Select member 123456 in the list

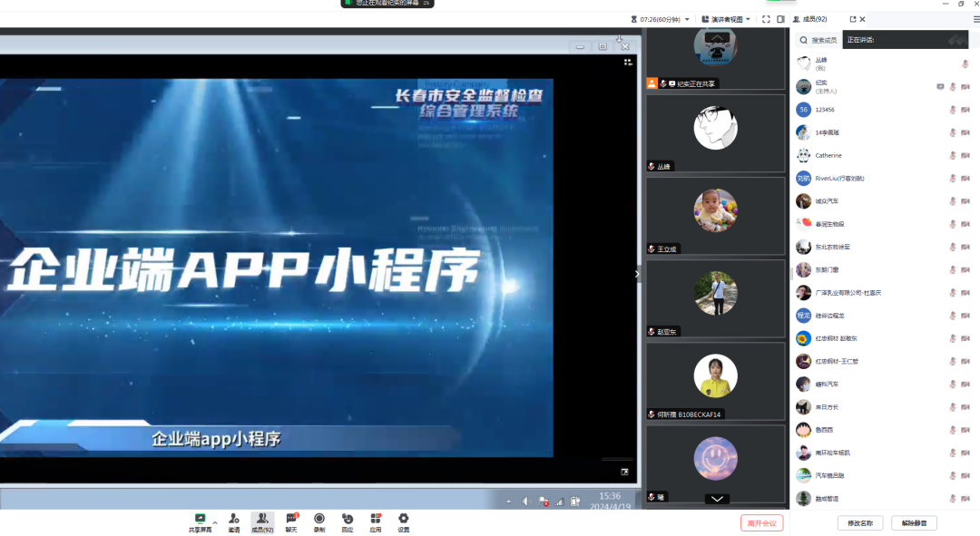point(883,110)
